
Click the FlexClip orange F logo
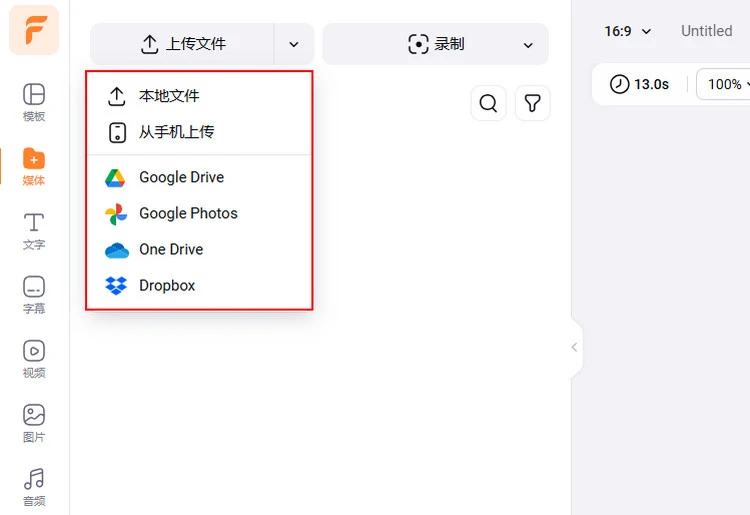click(x=34, y=30)
